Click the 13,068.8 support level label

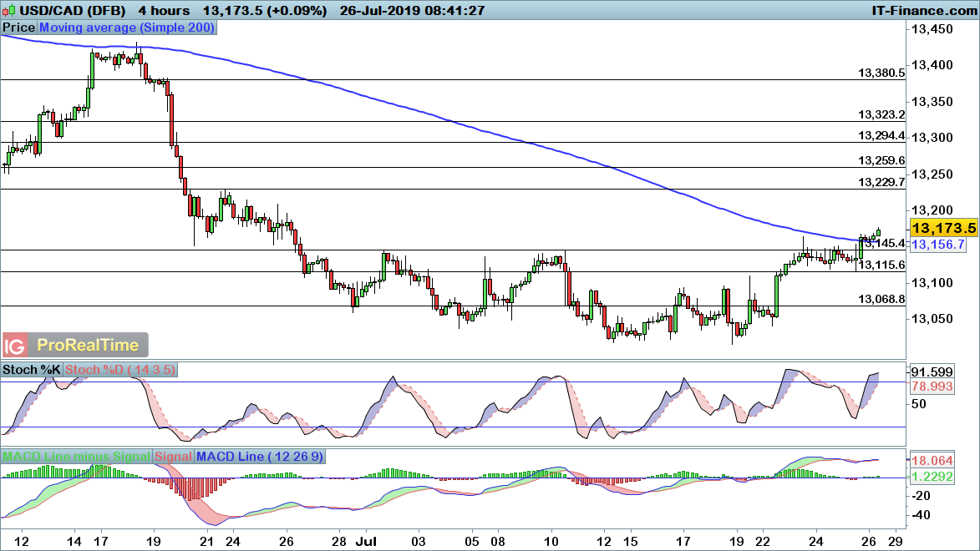click(881, 299)
